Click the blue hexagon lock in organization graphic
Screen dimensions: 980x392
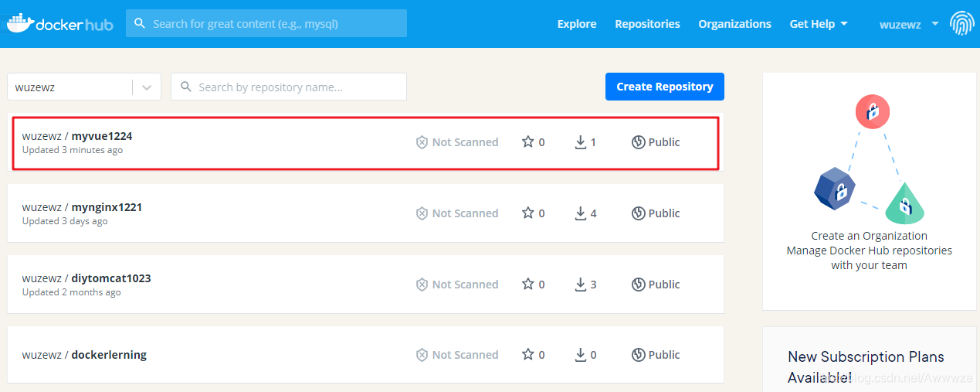(833, 189)
